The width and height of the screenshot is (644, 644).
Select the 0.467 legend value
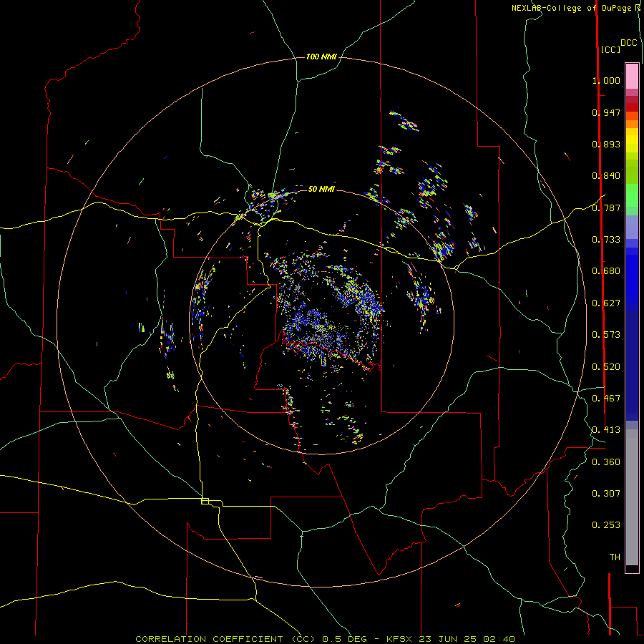(606, 399)
